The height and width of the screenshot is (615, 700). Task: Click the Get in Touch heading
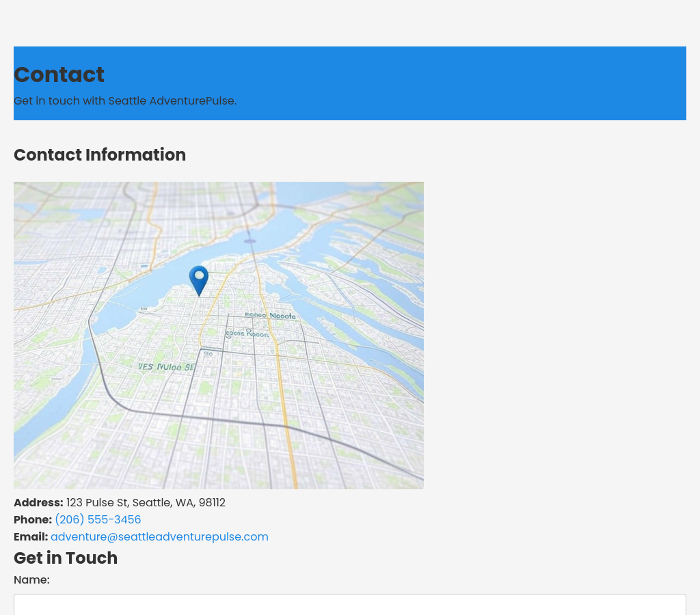(x=66, y=558)
